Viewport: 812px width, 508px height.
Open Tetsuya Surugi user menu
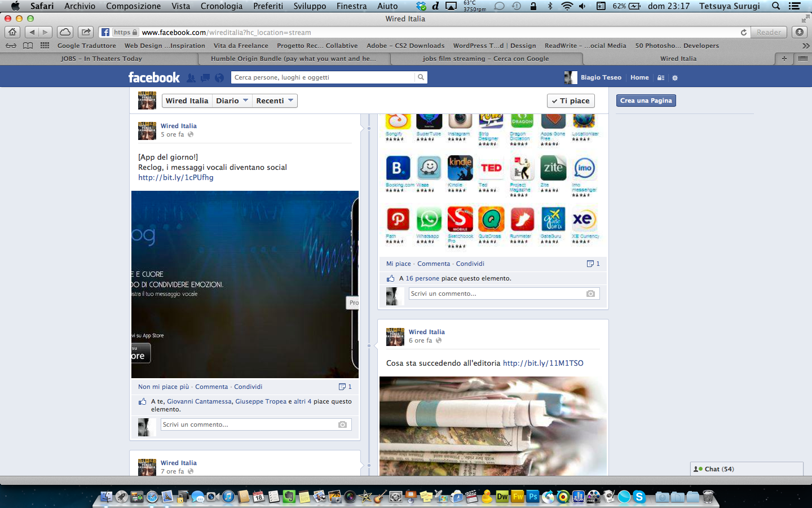(x=730, y=6)
